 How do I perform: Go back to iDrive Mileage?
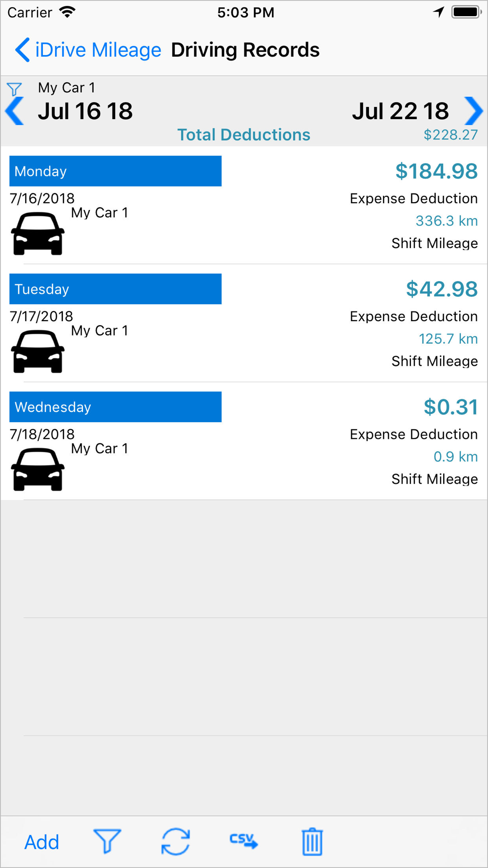[x=88, y=50]
